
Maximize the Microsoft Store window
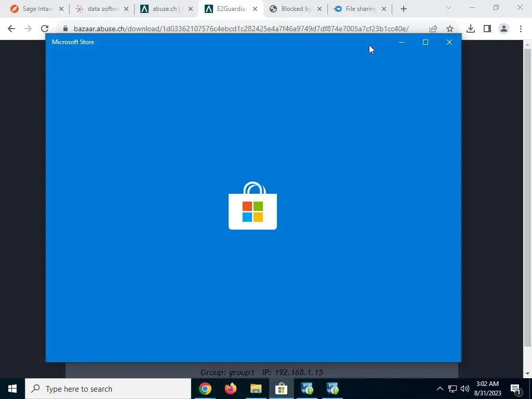pyautogui.click(x=425, y=42)
